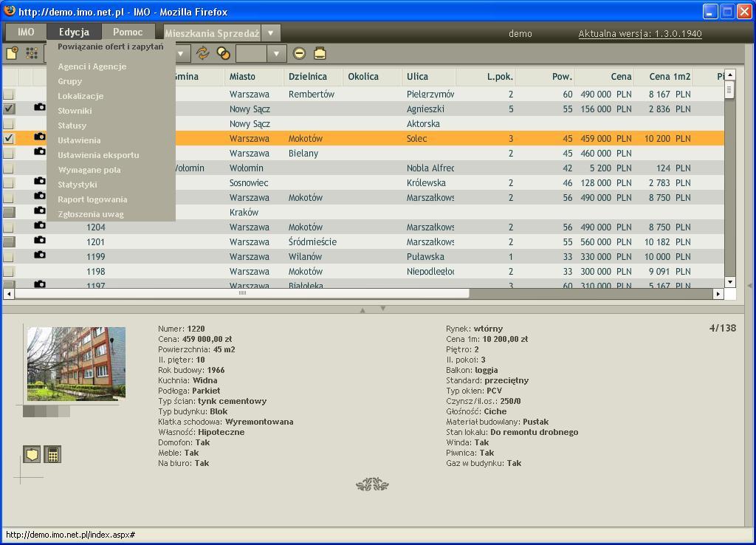Screen dimensions: 756x545
Task: Open Ustawienia eksportu menu entry
Action: click(98, 155)
